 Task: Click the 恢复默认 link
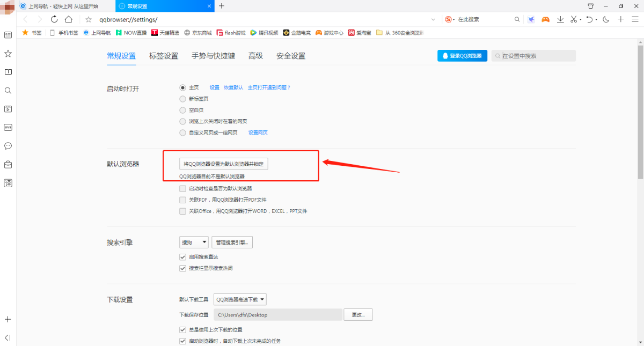coord(233,87)
